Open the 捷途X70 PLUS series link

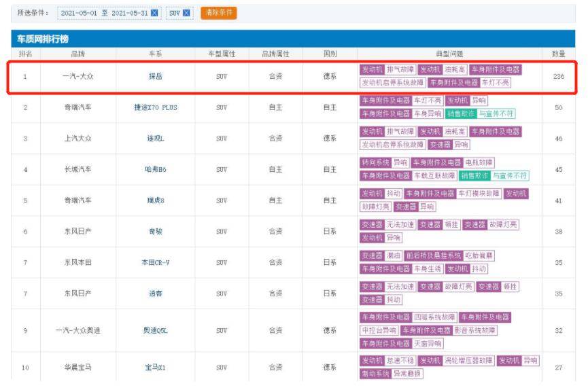155,107
